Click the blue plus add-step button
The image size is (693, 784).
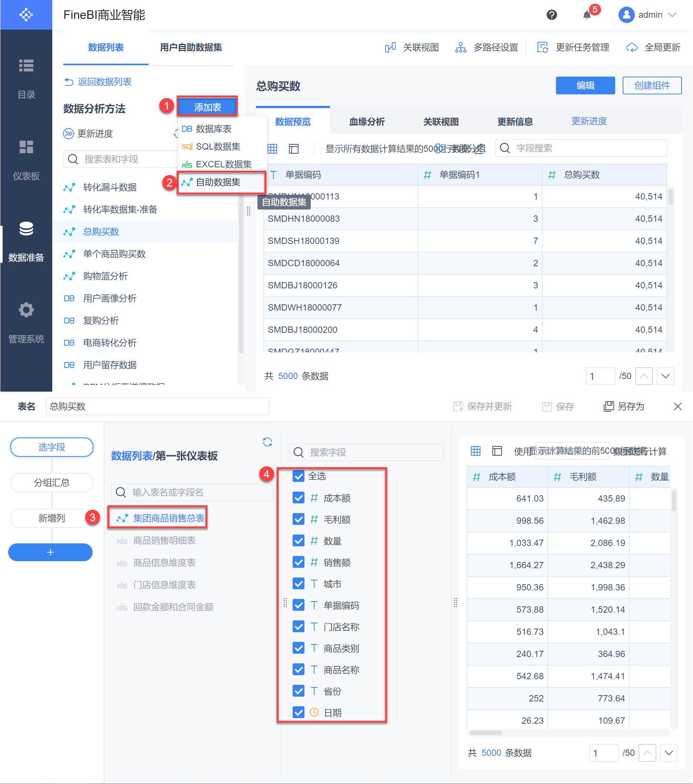pyautogui.click(x=50, y=552)
